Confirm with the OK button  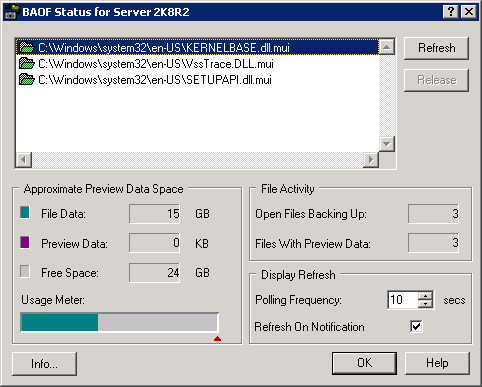(x=364, y=363)
